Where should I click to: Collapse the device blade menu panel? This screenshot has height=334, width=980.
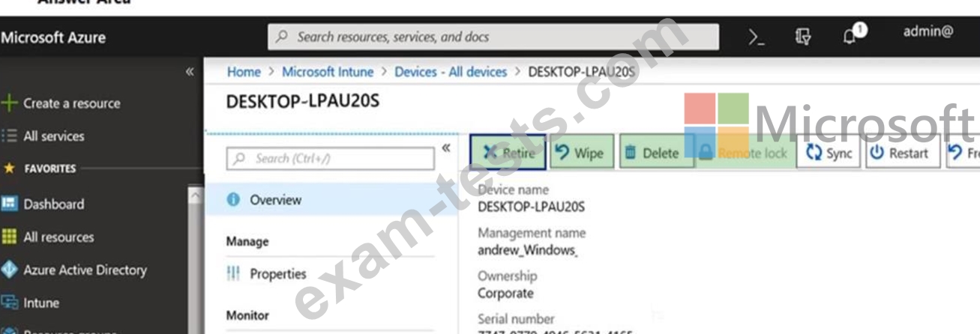(x=445, y=148)
